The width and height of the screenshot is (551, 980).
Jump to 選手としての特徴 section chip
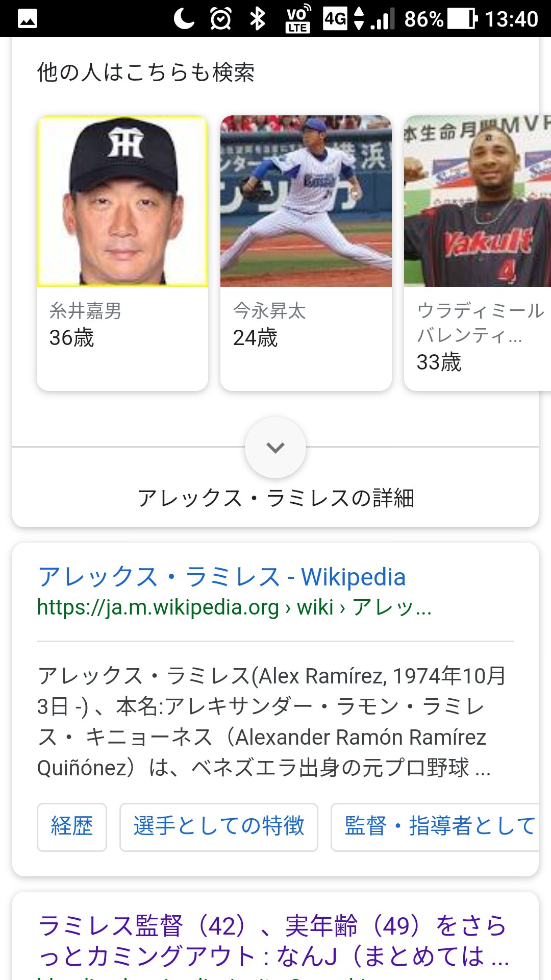[x=219, y=827]
